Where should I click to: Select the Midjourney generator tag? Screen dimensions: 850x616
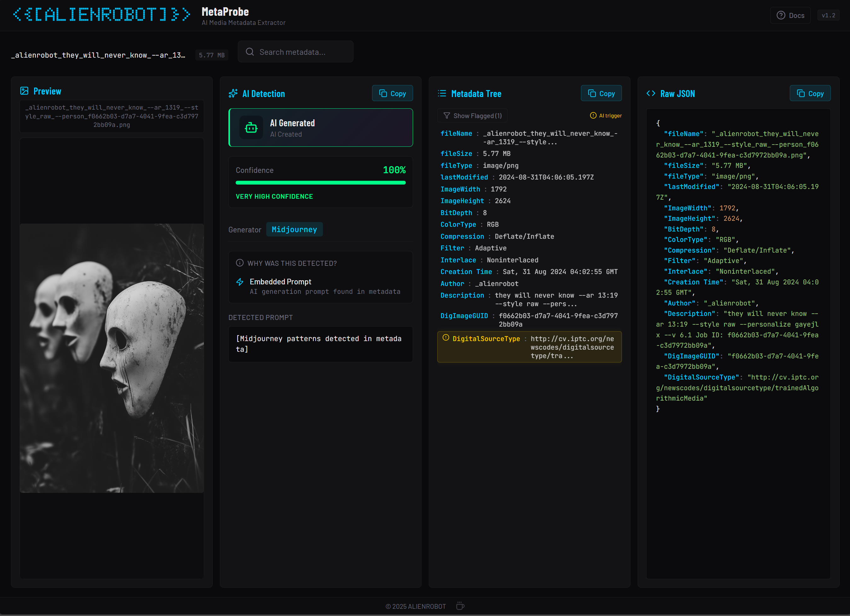[294, 229]
